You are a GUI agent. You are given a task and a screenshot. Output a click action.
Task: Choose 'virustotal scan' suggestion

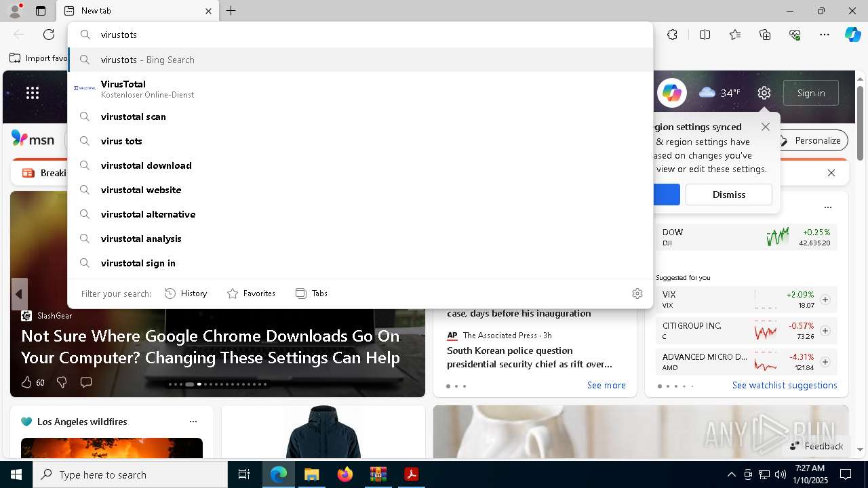[x=361, y=117]
